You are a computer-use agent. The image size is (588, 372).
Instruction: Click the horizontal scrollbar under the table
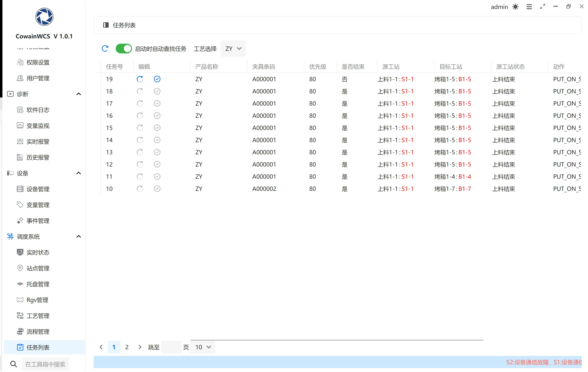[336, 340]
